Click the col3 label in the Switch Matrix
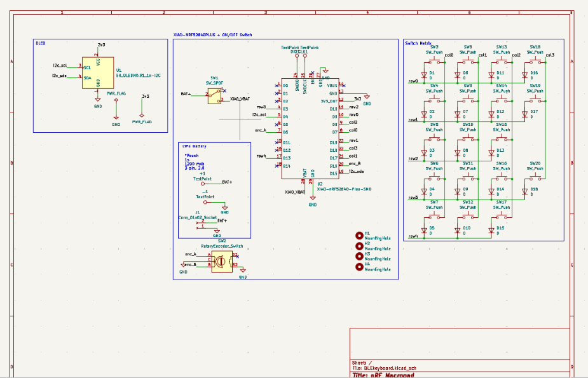This screenshot has height=378, width=588. (x=550, y=55)
